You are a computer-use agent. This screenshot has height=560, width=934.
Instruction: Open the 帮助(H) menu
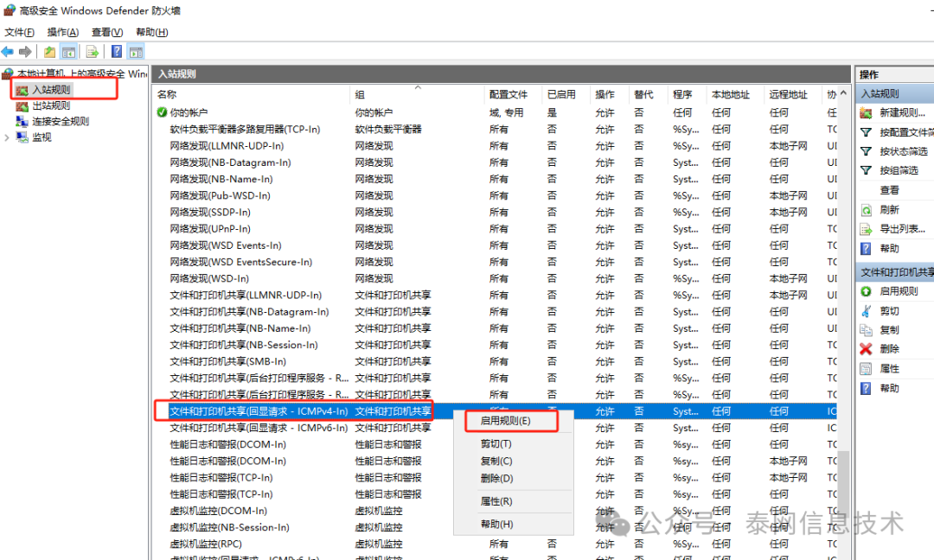[152, 32]
